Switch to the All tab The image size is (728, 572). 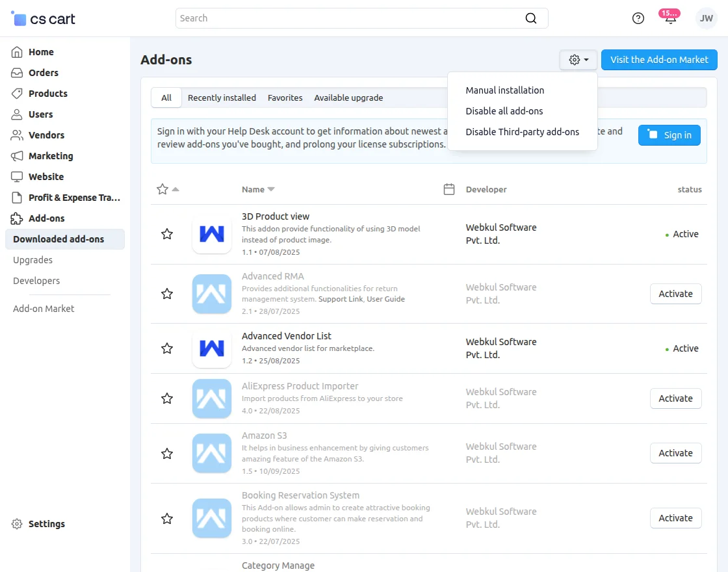166,98
